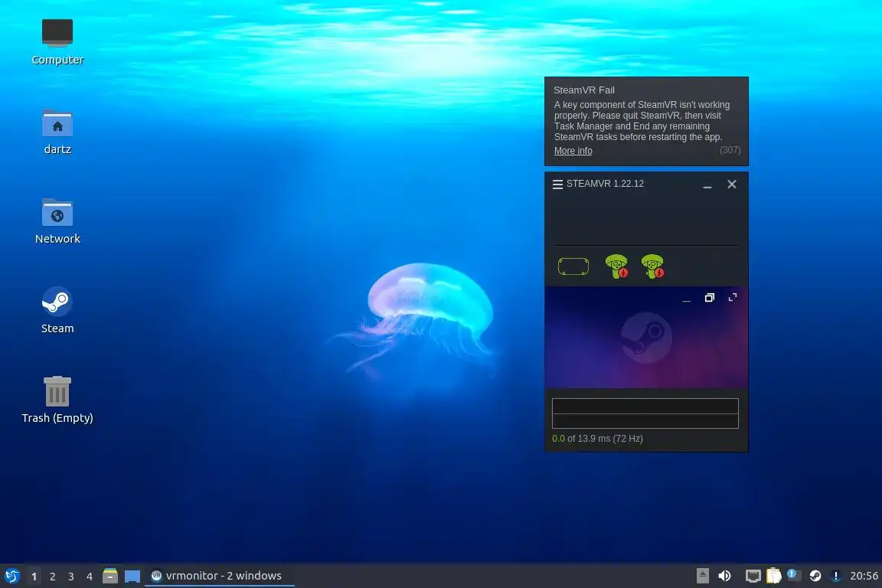Switch to workspace 1
The image size is (882, 588).
34,577
